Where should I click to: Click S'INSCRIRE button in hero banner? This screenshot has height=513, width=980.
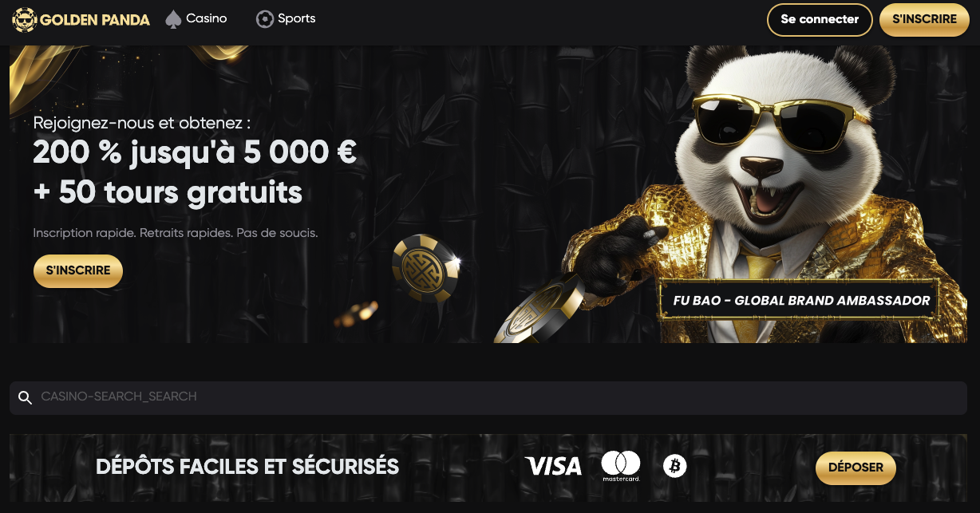pos(78,271)
